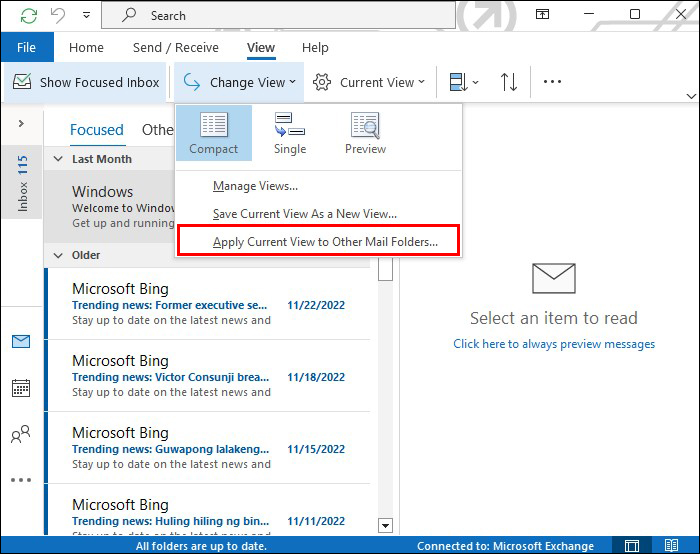Click the Change View curved arrow icon
Image resolution: width=700 pixels, height=554 pixels.
[192, 82]
